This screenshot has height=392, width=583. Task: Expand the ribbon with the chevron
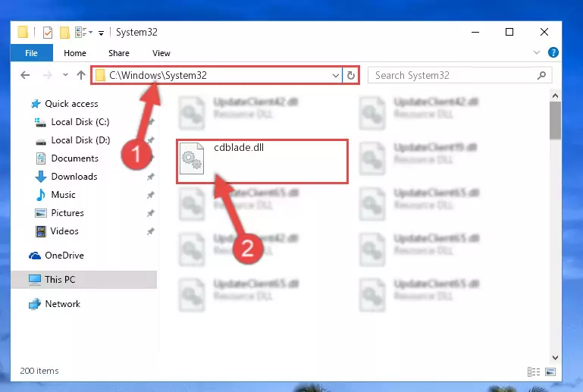pos(537,52)
